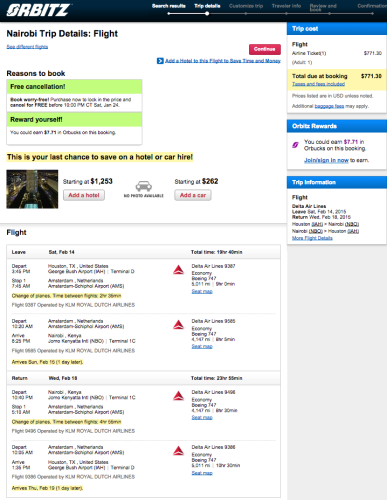Viewport: 387px width, 500px height.
Task: Open More Flight Details link
Action: (312, 238)
